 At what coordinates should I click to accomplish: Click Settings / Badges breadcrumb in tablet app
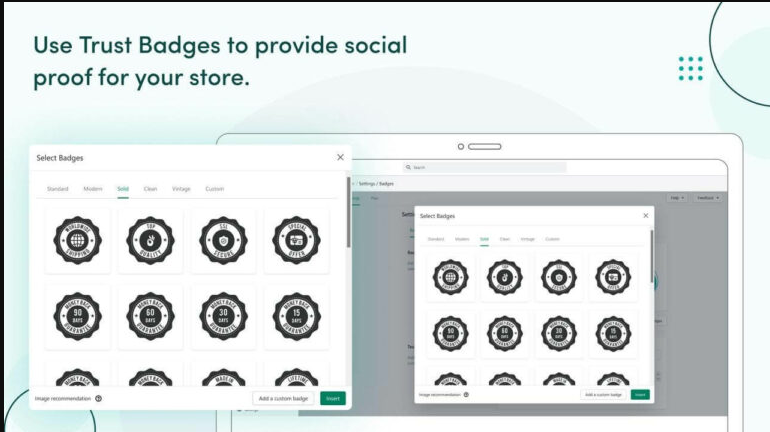tap(376, 184)
